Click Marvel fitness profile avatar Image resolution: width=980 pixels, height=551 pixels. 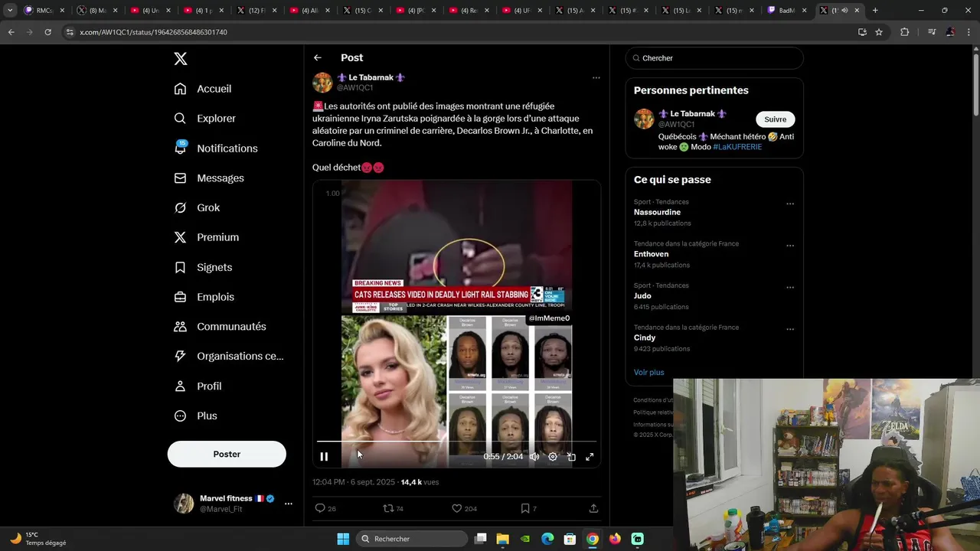(184, 504)
